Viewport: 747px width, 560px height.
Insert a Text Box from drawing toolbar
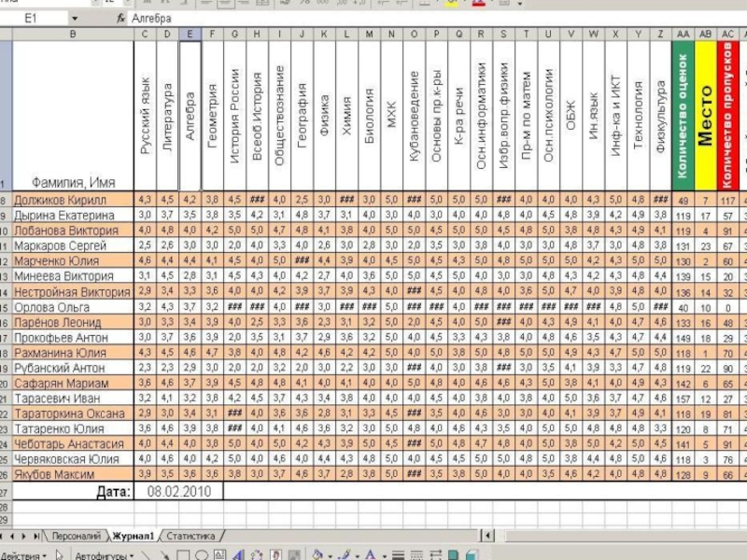219,555
